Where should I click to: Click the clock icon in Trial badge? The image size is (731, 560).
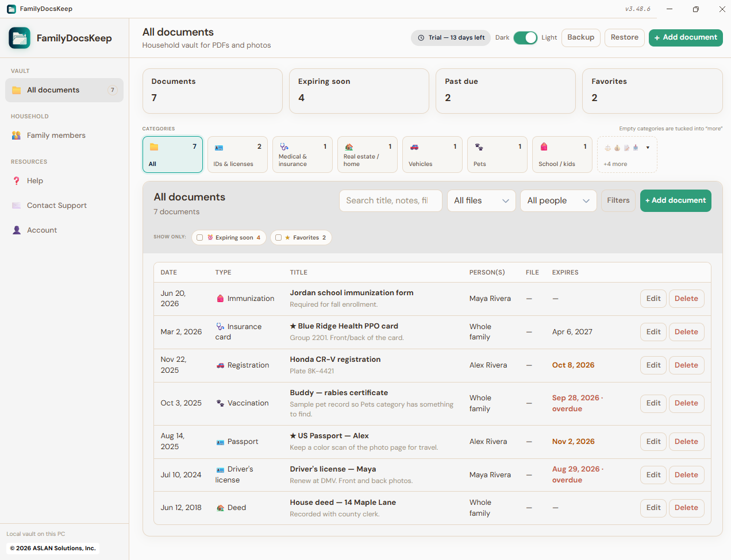click(x=421, y=38)
